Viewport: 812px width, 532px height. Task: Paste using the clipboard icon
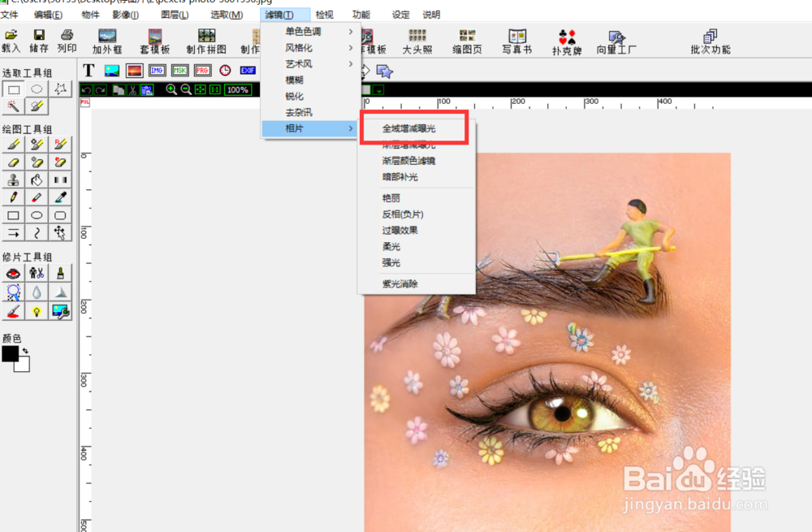click(x=147, y=90)
